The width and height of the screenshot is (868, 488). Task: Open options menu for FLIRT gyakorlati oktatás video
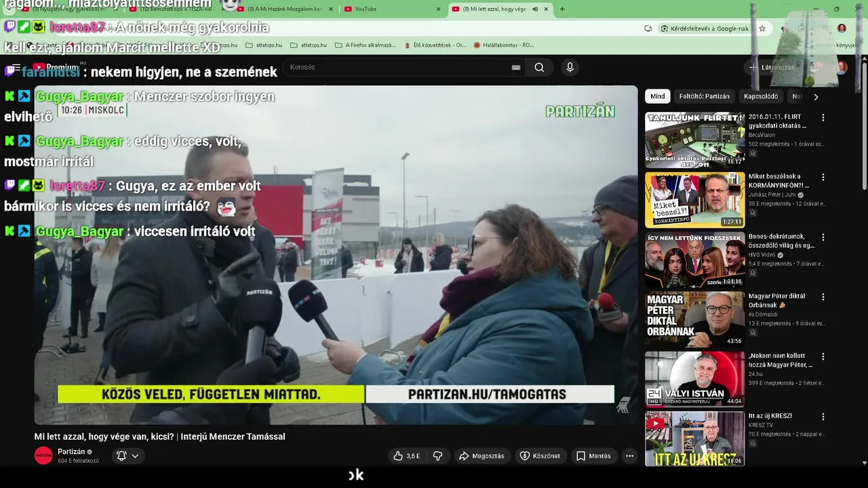click(823, 117)
